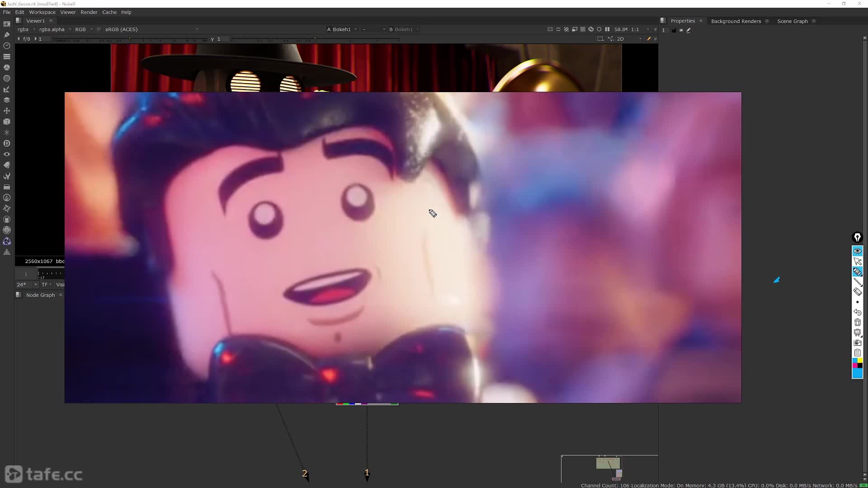Toggle the viewer overlay paint icon
The height and width of the screenshot is (488, 868).
tap(649, 39)
